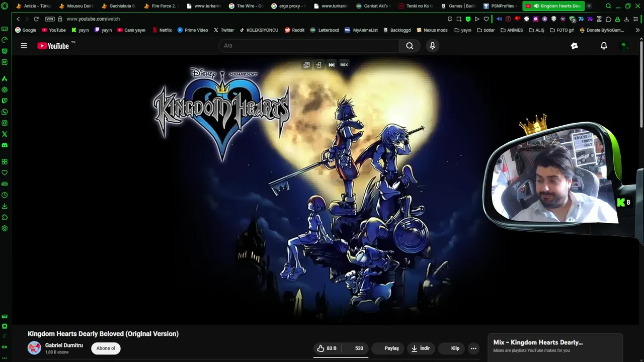The image size is (644, 362).
Task: Open bookmarks heart in sidebar
Action: click(5, 173)
